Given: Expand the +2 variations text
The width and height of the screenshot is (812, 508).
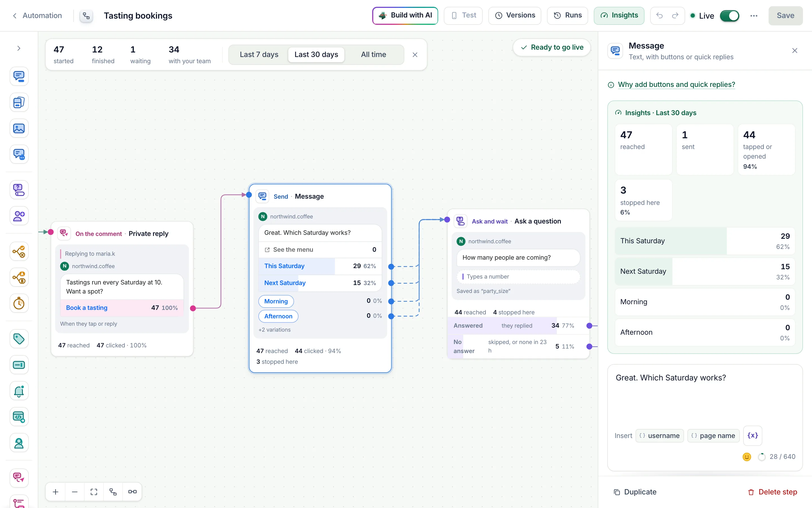Looking at the screenshot, I should click(274, 330).
